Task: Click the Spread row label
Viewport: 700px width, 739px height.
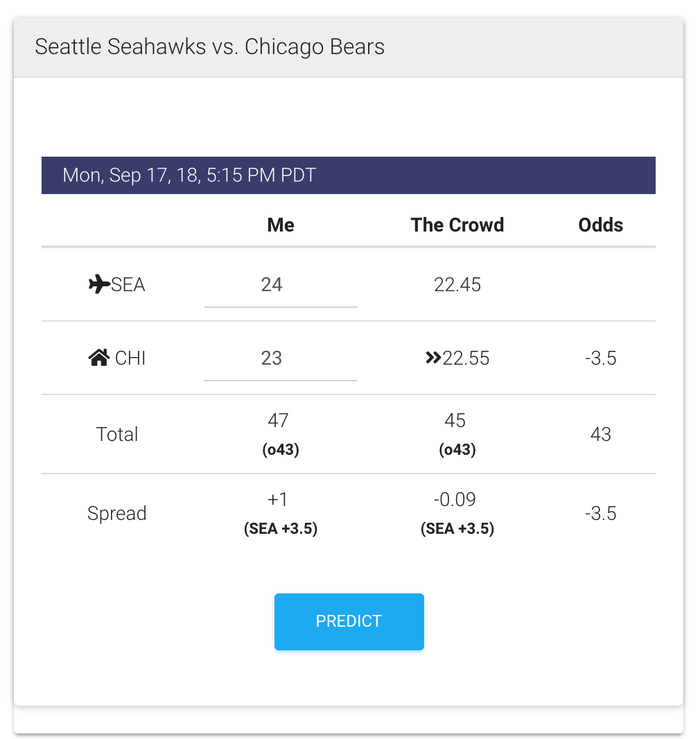Action: click(117, 514)
